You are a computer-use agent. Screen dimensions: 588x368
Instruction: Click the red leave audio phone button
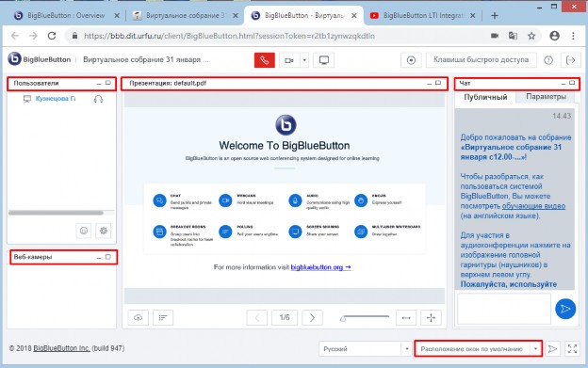coord(265,60)
